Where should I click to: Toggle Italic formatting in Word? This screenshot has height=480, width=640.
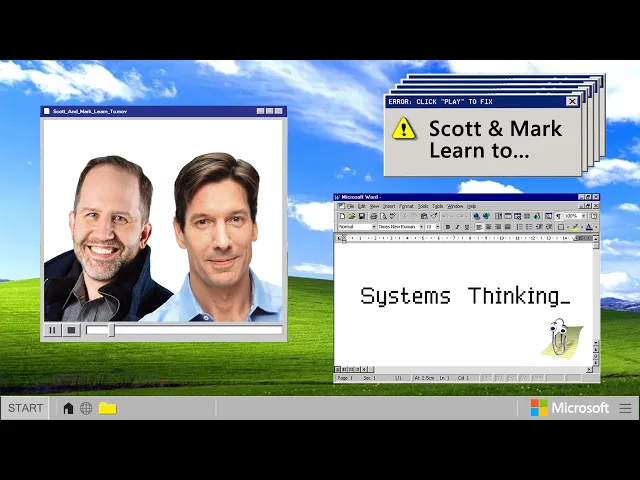(x=457, y=227)
